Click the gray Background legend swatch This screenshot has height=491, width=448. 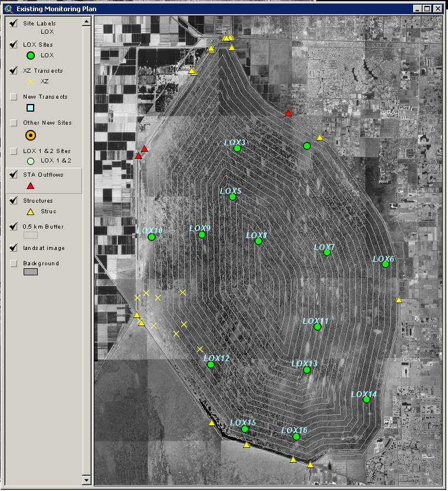click(x=30, y=272)
